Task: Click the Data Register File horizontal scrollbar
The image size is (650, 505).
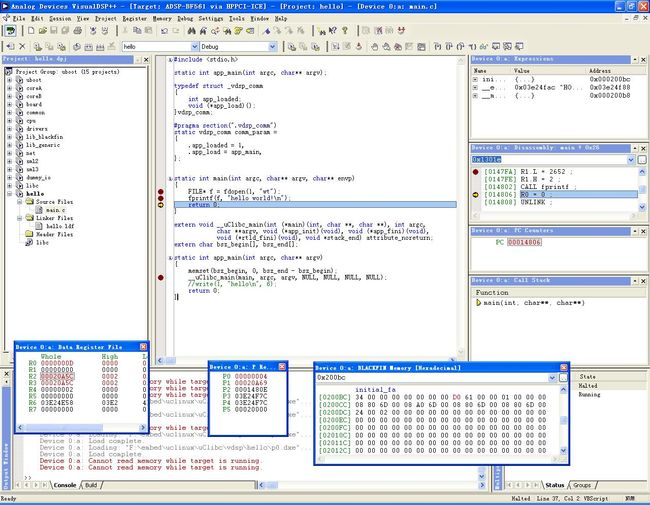Action: click(82, 427)
